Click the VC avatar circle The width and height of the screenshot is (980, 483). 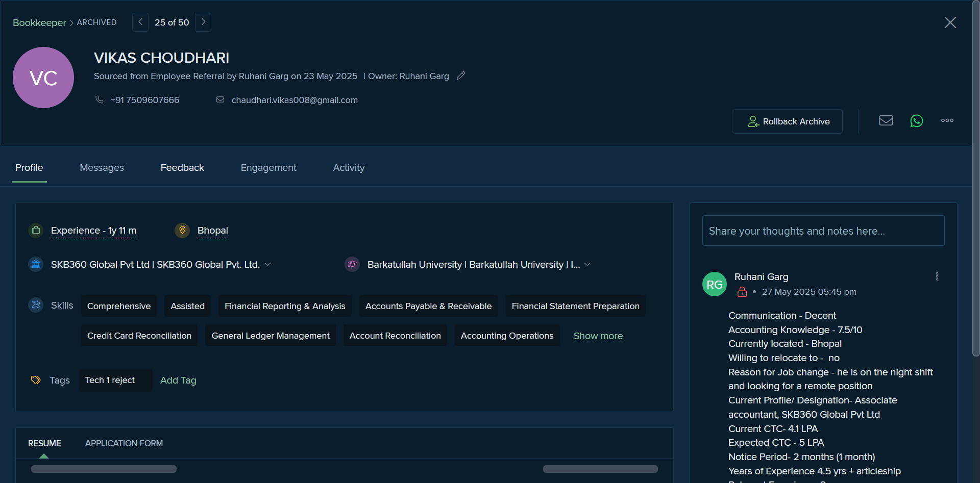[43, 78]
